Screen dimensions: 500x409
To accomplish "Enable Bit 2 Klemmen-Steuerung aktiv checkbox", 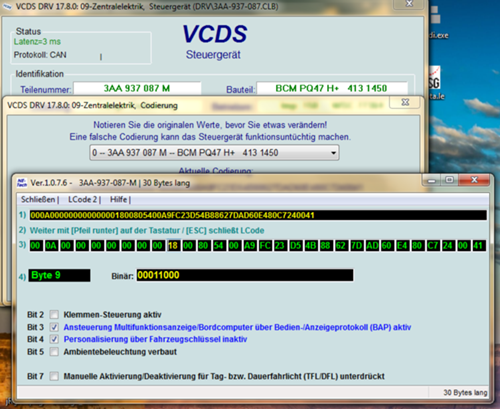I will point(54,314).
